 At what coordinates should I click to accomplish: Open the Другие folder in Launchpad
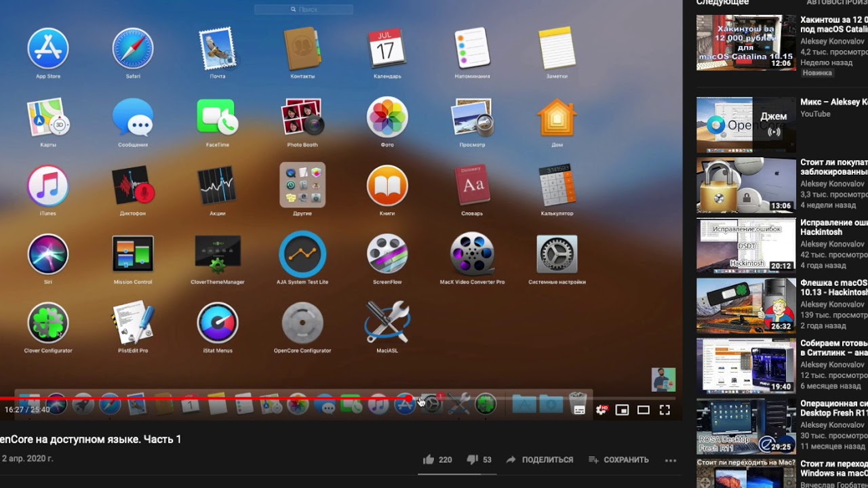302,186
